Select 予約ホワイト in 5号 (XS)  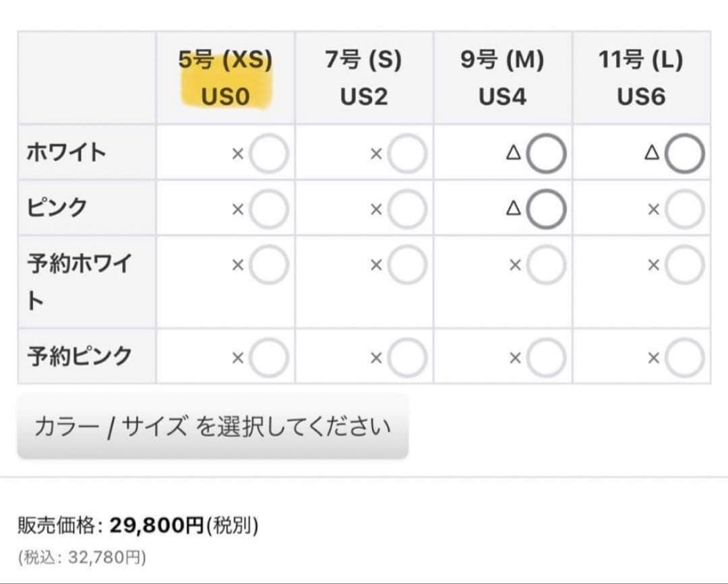click(268, 265)
